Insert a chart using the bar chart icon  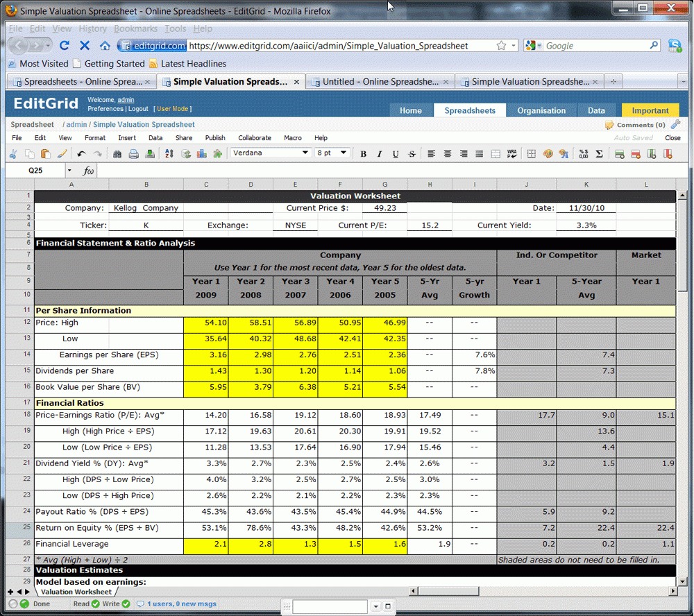pyautogui.click(x=202, y=154)
